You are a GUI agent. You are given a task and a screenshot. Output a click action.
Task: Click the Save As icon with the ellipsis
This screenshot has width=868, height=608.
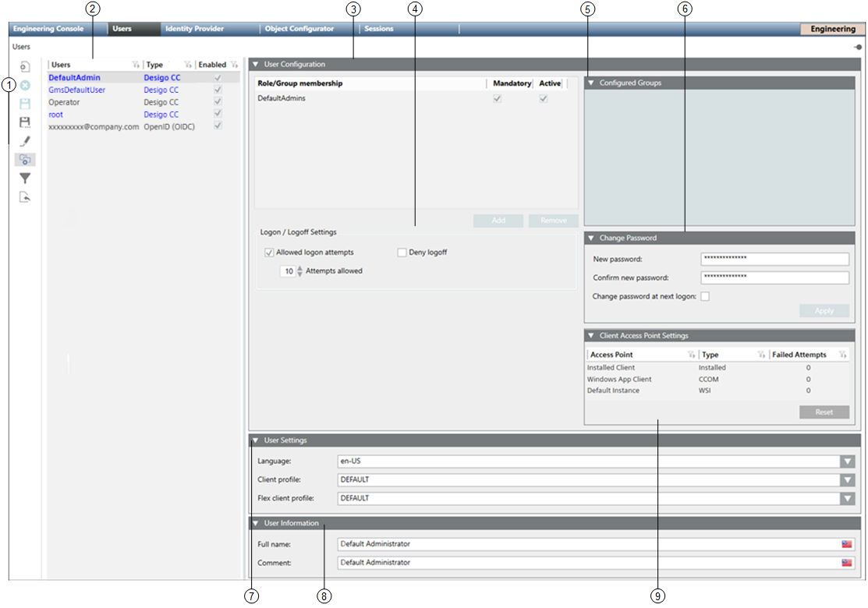[25, 122]
